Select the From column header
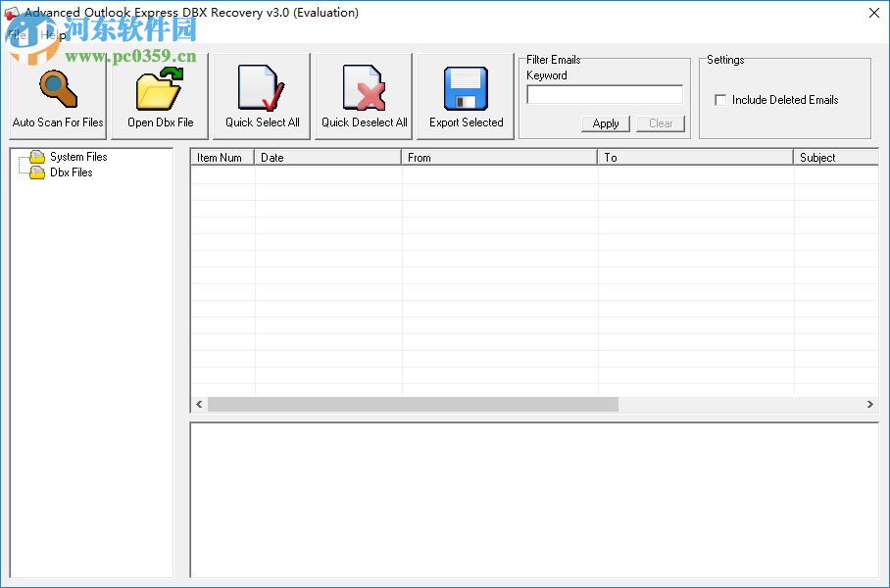The width and height of the screenshot is (890, 588). (x=498, y=157)
